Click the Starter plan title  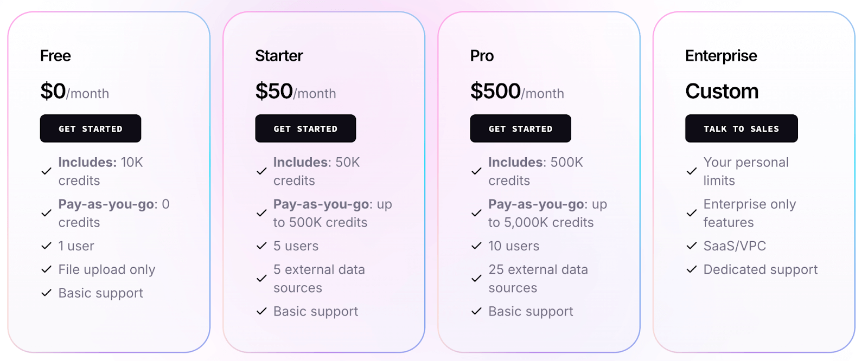click(x=279, y=56)
